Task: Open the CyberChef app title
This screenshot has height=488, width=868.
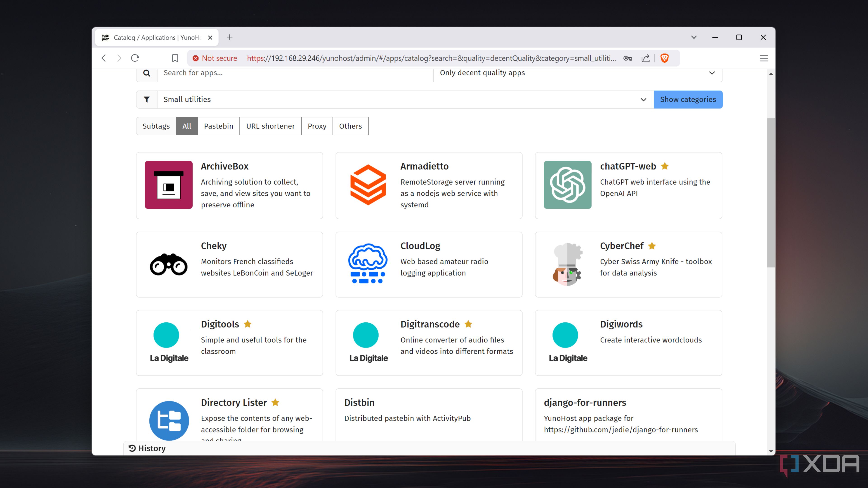Action: pos(621,246)
